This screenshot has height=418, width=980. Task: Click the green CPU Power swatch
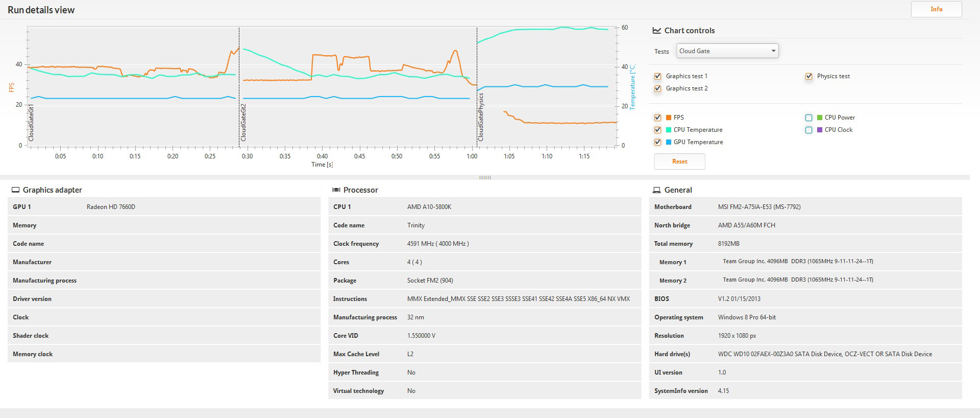point(820,118)
